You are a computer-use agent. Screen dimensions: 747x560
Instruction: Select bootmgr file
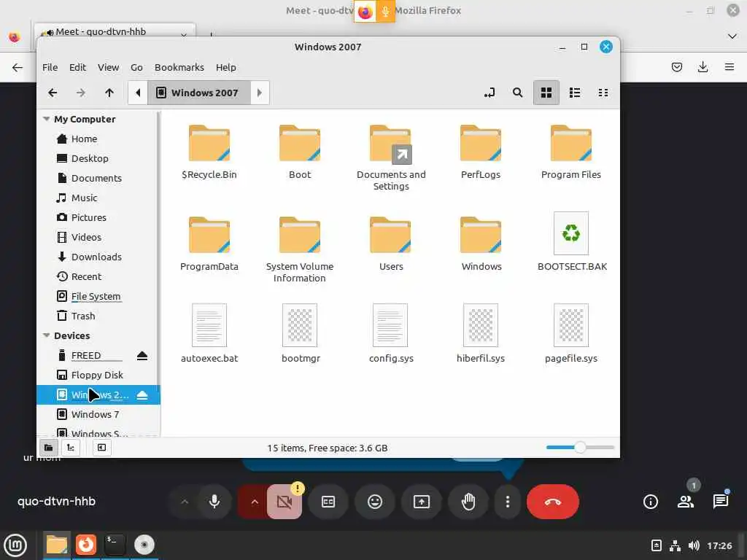pyautogui.click(x=300, y=334)
